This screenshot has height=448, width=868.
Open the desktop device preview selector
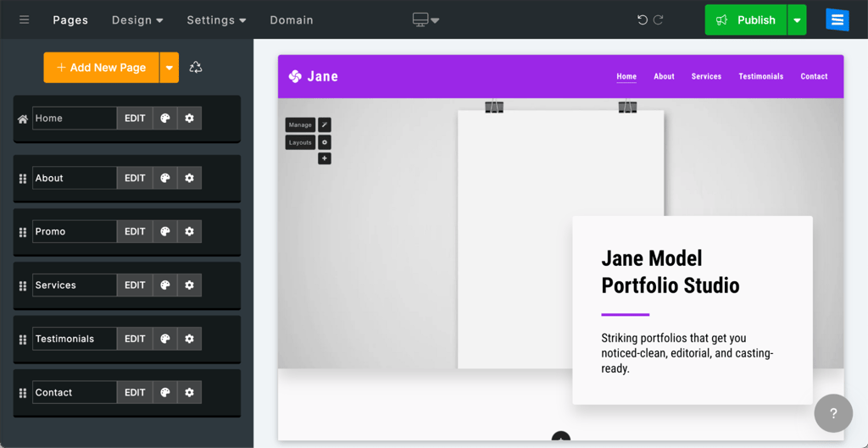[x=426, y=20]
